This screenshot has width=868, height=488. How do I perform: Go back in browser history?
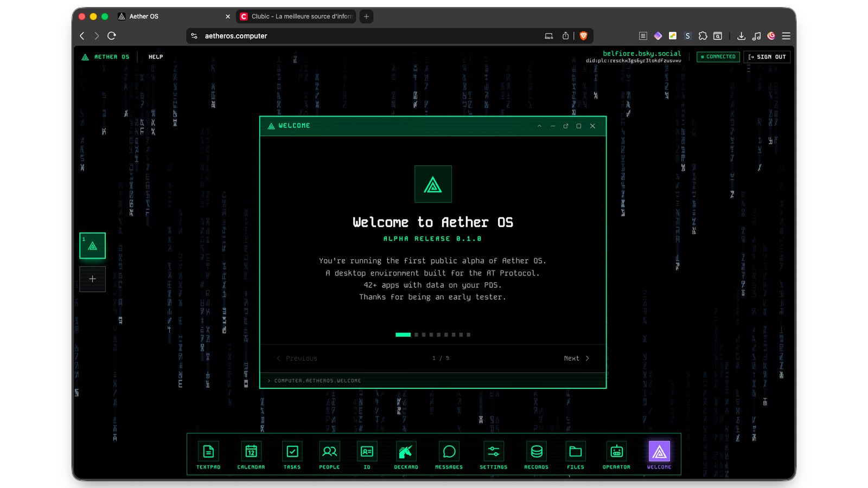[82, 36]
